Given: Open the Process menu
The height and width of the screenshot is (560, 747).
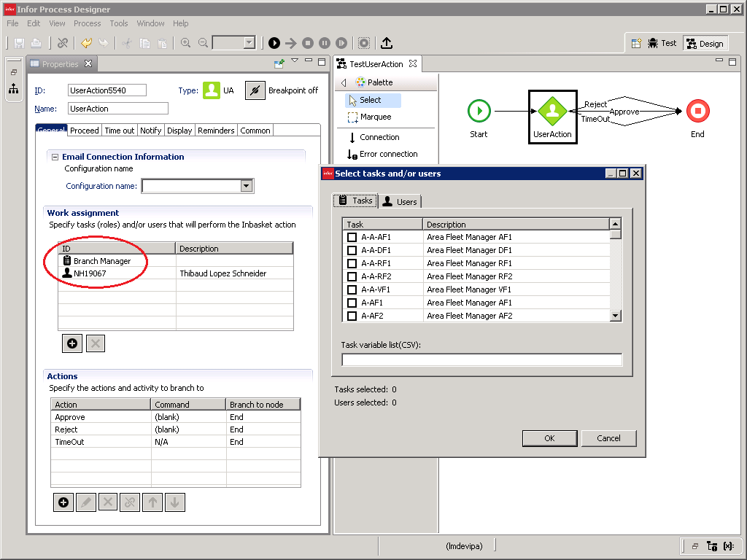Looking at the screenshot, I should 87,23.
